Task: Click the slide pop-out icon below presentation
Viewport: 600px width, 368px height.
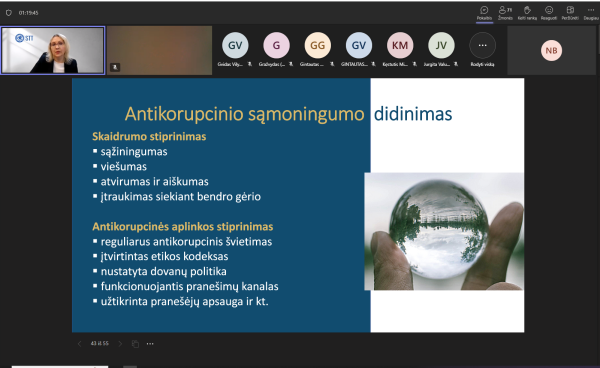Action: click(x=135, y=344)
